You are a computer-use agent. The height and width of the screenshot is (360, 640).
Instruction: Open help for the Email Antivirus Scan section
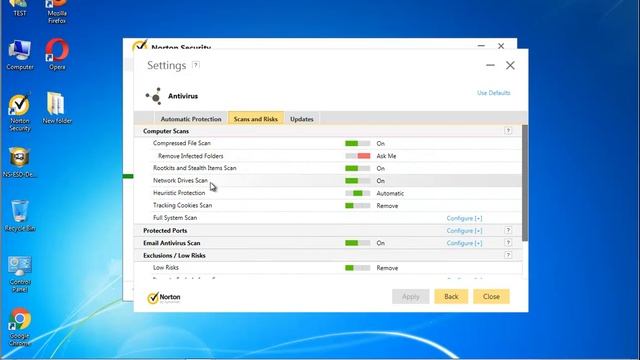coord(508,242)
